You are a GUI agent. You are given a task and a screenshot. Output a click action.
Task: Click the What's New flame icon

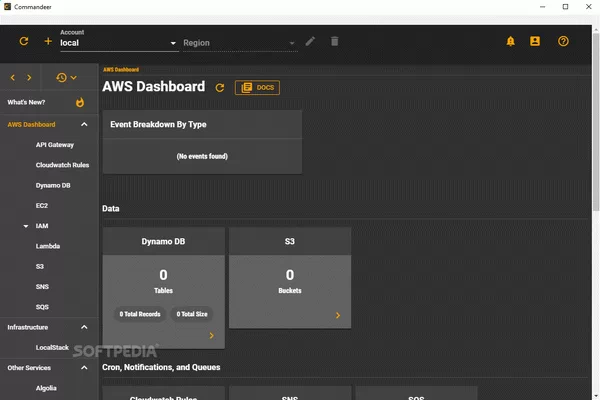80,102
